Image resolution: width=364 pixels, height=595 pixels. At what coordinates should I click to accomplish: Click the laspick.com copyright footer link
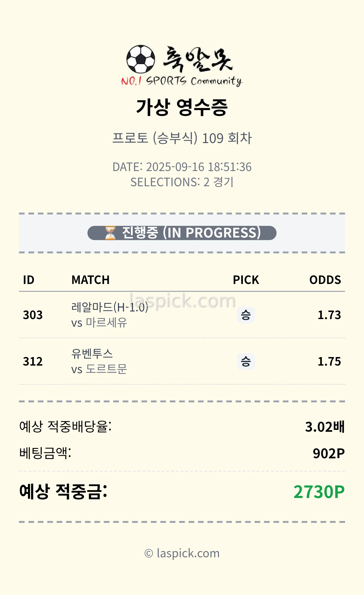[x=182, y=553]
